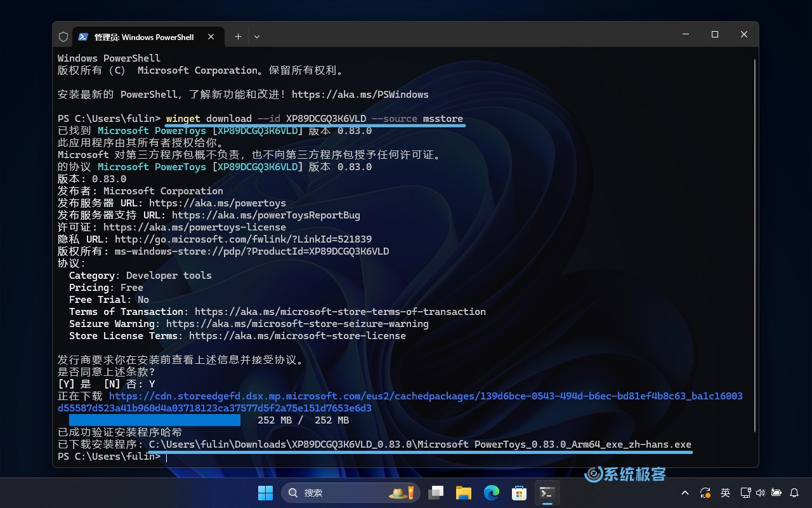
Task: Open the powerToysReportBug support URL
Action: (x=266, y=215)
